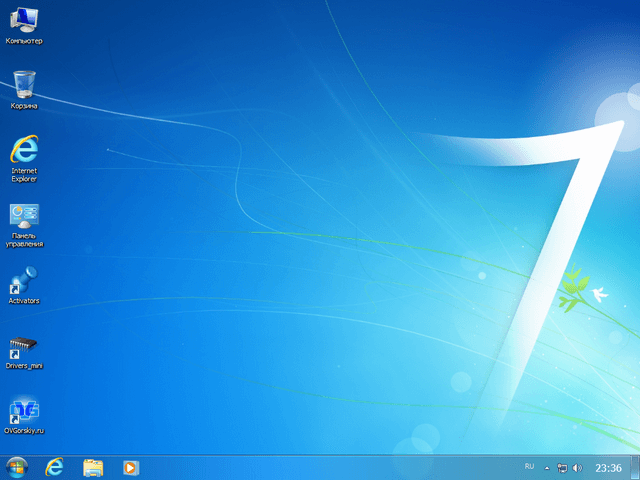The image size is (640, 480).
Task: Open the network status tray icon
Action: (562, 467)
